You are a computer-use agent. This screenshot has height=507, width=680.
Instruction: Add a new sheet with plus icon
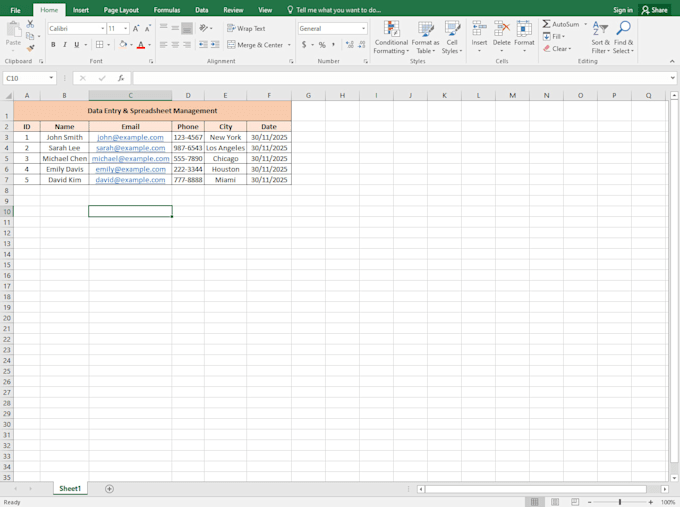109,489
